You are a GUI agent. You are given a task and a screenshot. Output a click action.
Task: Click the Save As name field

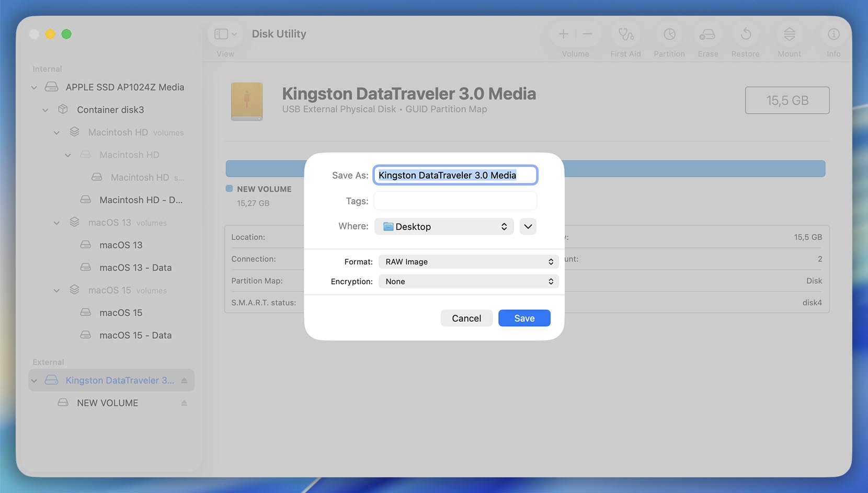(455, 175)
